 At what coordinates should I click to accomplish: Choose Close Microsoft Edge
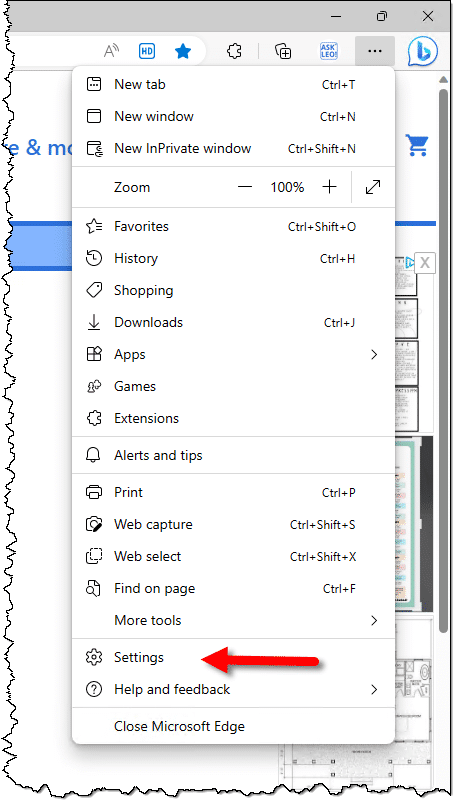click(x=233, y=726)
